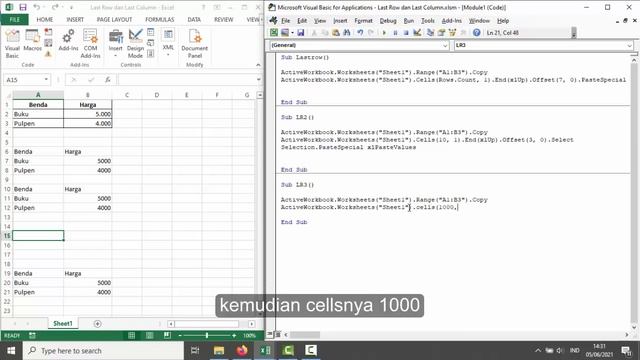Click the Paste icon in VBA toolbar
The width and height of the screenshot is (640, 360).
tap(336, 33)
